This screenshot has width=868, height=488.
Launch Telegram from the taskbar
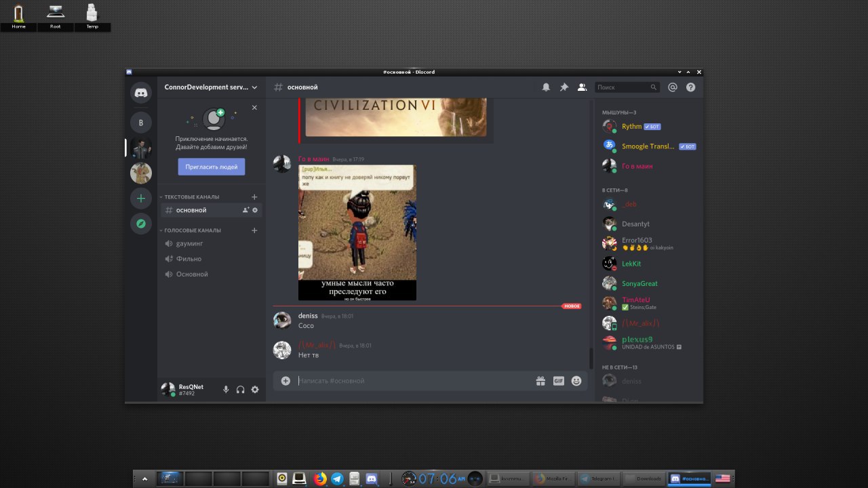coord(337,479)
